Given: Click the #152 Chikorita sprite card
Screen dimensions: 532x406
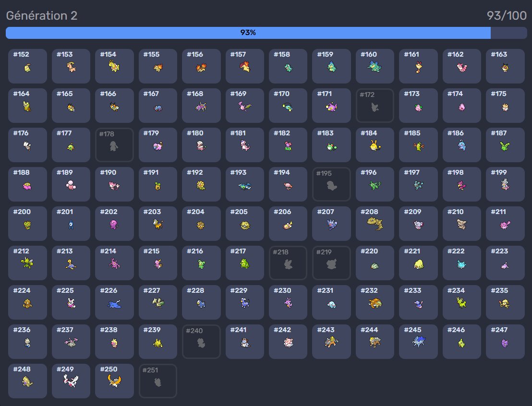Looking at the screenshot, I should (27, 66).
